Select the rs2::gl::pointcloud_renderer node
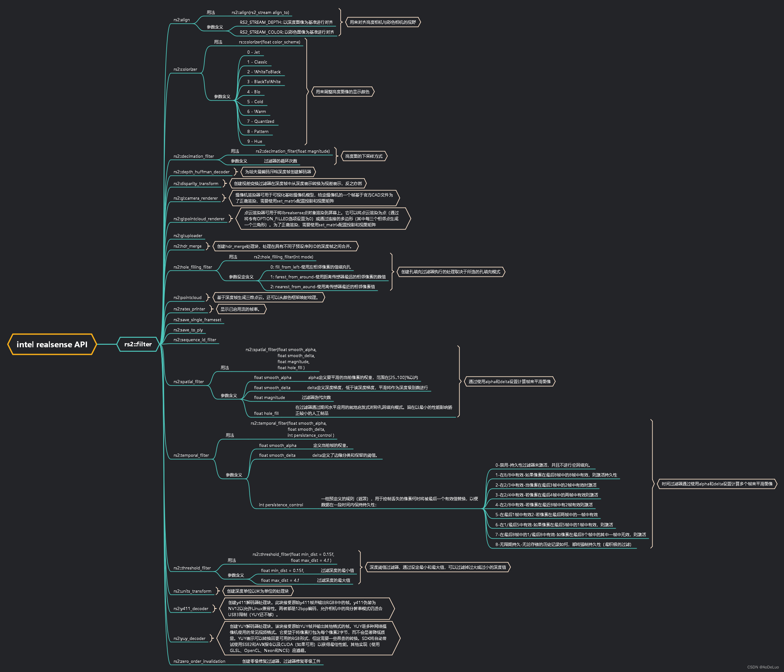The image size is (784, 672). click(x=199, y=219)
